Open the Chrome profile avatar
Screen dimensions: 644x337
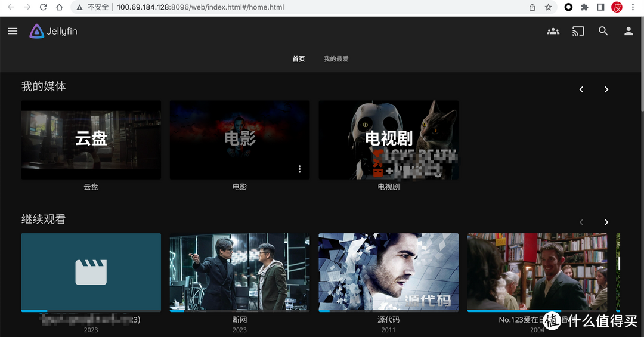617,7
